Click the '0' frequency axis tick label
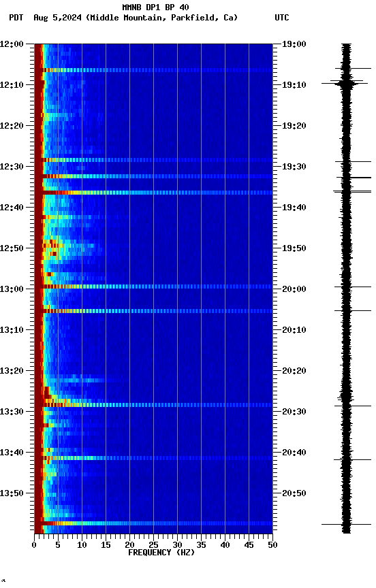The width and height of the screenshot is (376, 588). pos(34,545)
